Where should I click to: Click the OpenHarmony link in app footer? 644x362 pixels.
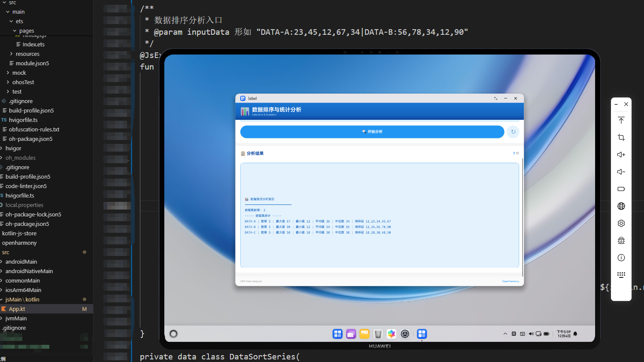click(511, 281)
